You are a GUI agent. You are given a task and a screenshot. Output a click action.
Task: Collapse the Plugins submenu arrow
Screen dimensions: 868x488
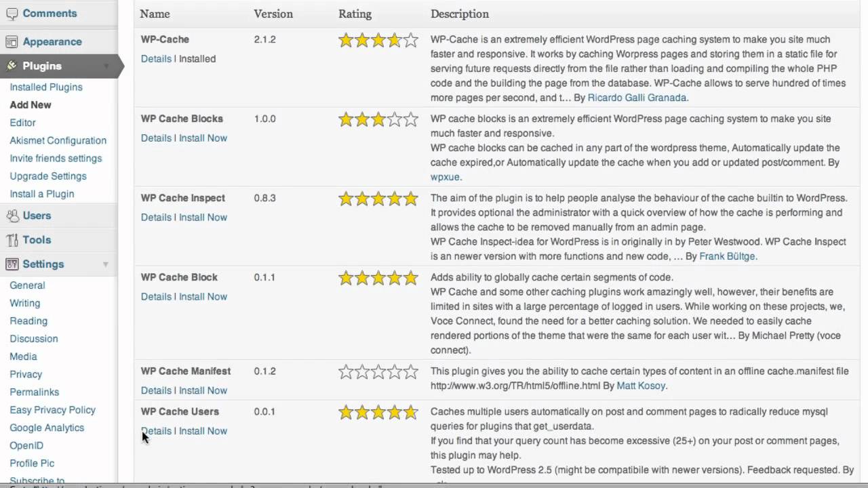tap(106, 66)
